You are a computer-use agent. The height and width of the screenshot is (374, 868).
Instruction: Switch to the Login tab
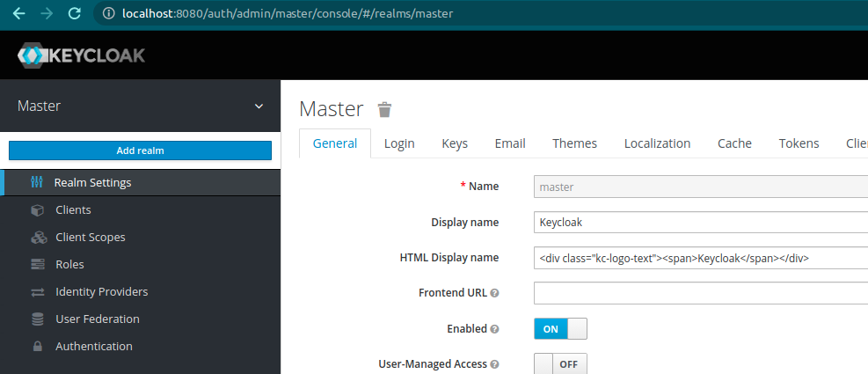click(x=399, y=143)
